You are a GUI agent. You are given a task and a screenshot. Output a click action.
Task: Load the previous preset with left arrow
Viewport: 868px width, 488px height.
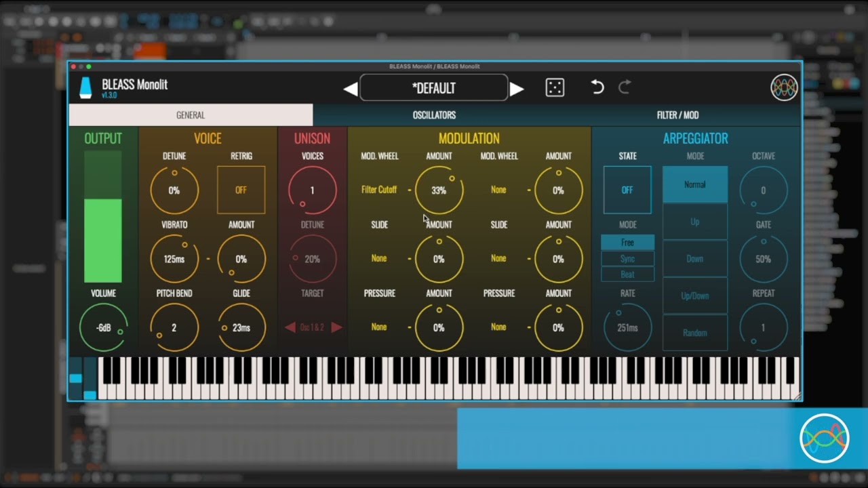(351, 89)
